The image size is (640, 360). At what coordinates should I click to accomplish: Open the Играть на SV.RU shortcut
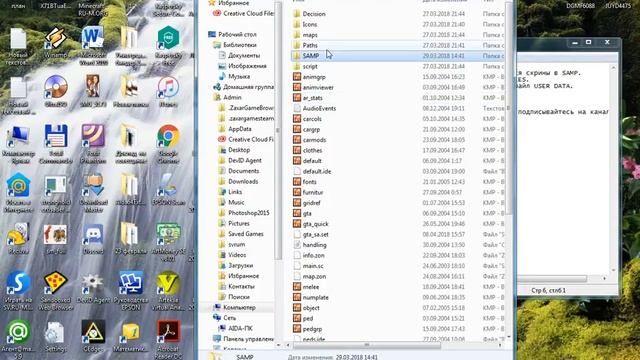pyautogui.click(x=18, y=291)
